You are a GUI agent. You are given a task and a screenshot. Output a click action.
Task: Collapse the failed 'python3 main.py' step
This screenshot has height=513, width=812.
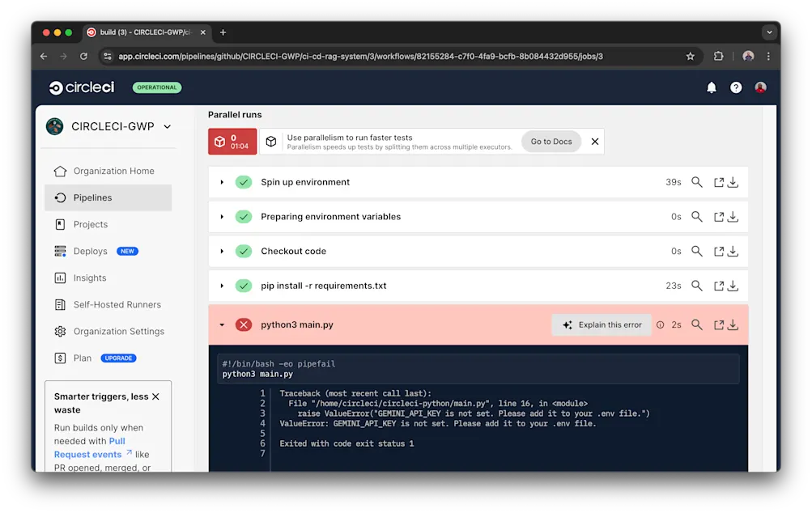tap(222, 324)
